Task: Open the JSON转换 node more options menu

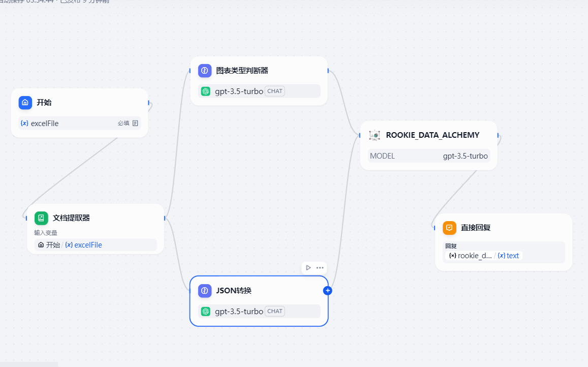Action: [320, 267]
